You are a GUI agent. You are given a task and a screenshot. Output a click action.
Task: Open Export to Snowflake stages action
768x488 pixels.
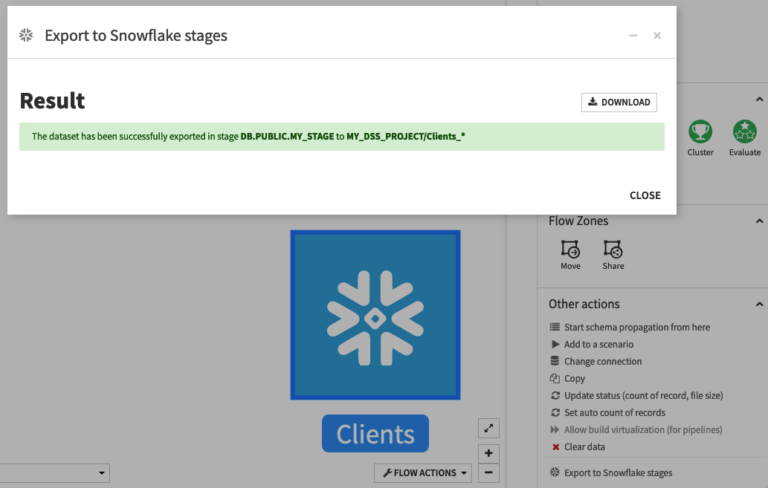pyautogui.click(x=618, y=472)
